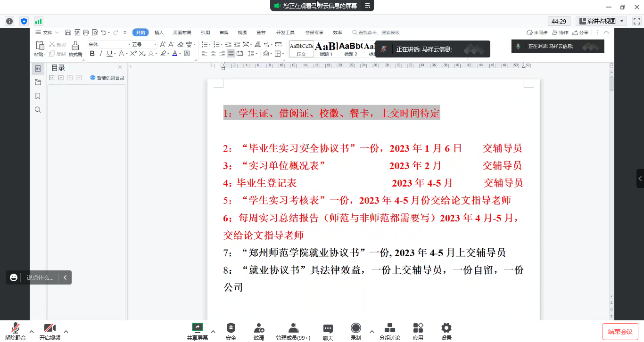Viewport: 644px width, 342px height.
Task: Open the Invite participants icon
Action: (x=258, y=328)
